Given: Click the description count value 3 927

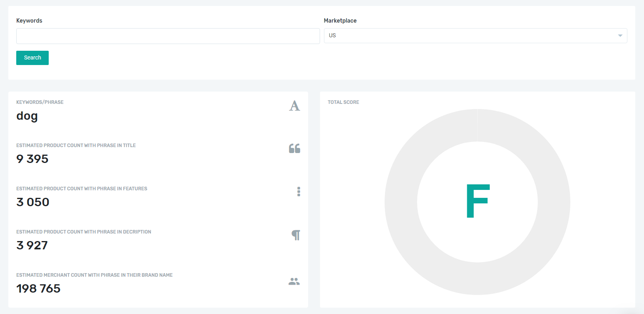Looking at the screenshot, I should (x=32, y=245).
